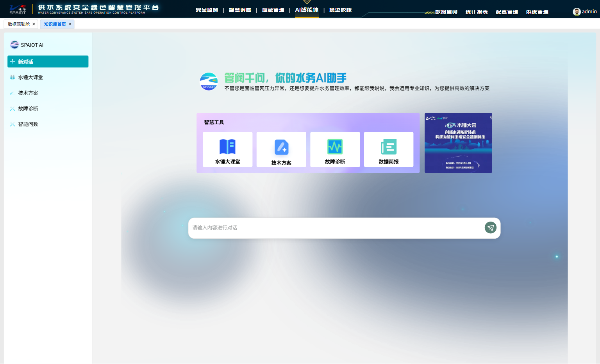Open the 水锤大会 conference banner thumbnail
600x364 pixels.
click(458, 143)
